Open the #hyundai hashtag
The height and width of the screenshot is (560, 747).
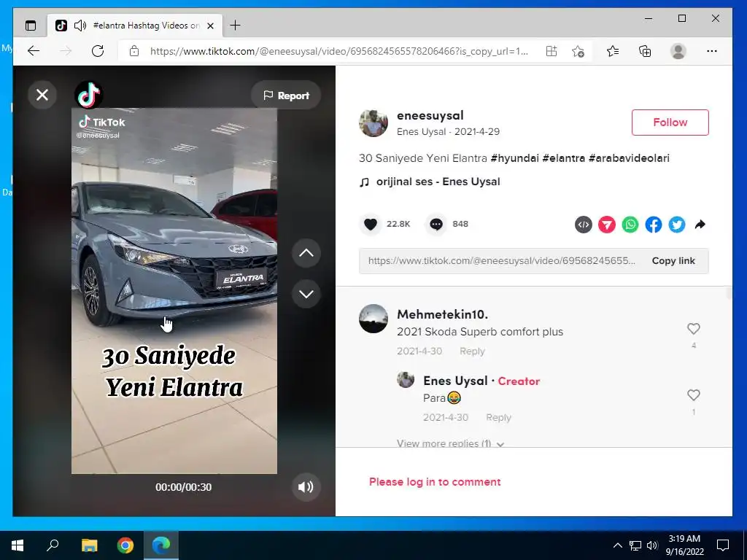514,158
